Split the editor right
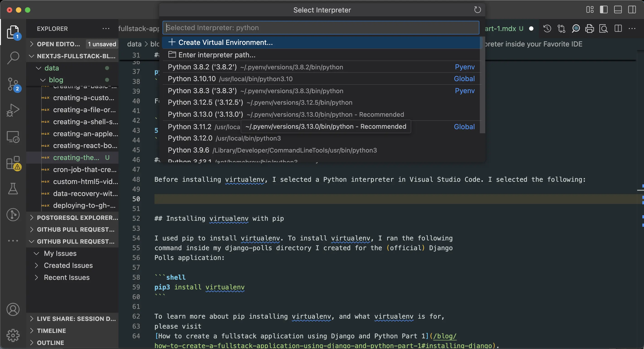 pos(618,29)
